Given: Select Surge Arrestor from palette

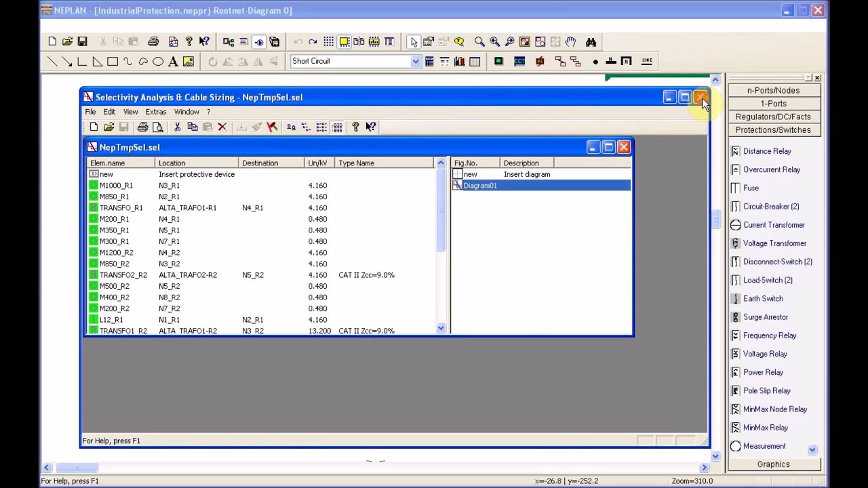Looking at the screenshot, I should [x=759, y=317].
